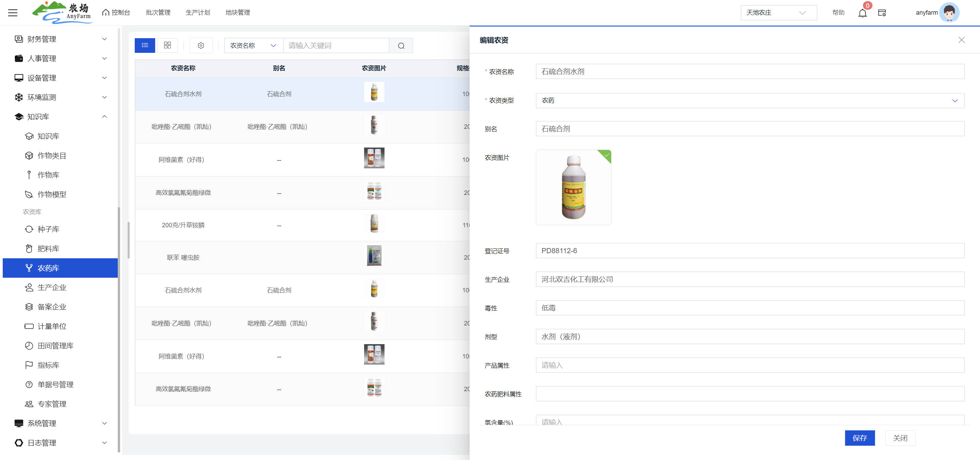980x460 pixels.
Task: Click the 保存 button
Action: tap(860, 438)
